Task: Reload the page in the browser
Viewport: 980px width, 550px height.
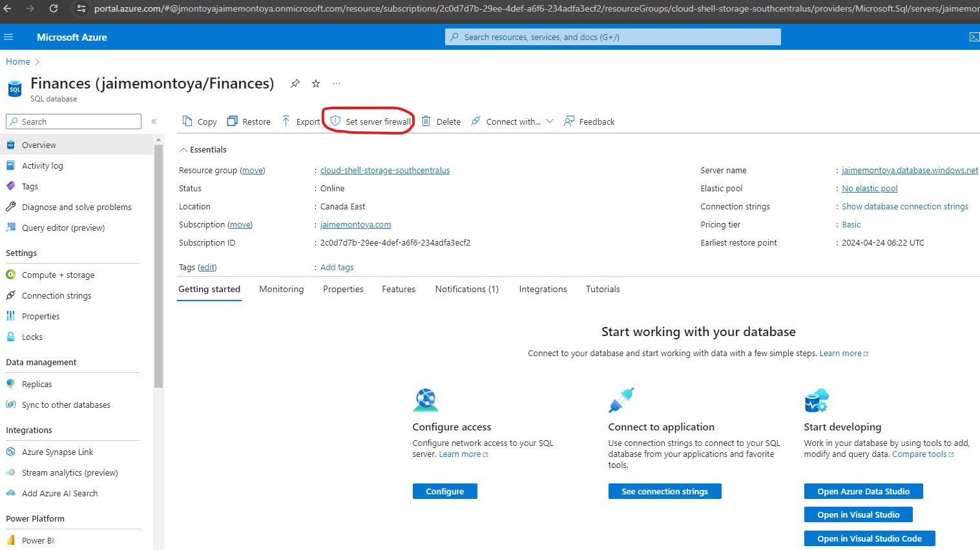Action: tap(54, 8)
